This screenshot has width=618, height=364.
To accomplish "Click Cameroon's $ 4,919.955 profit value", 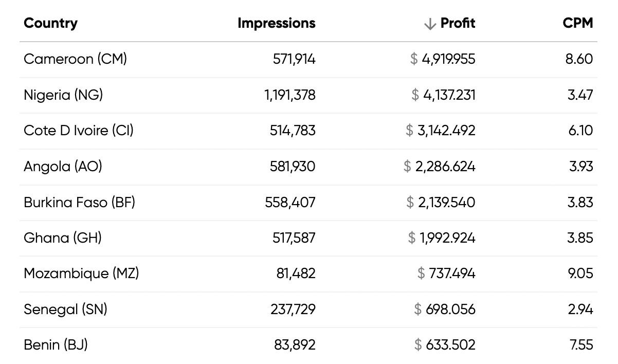I will coord(443,59).
